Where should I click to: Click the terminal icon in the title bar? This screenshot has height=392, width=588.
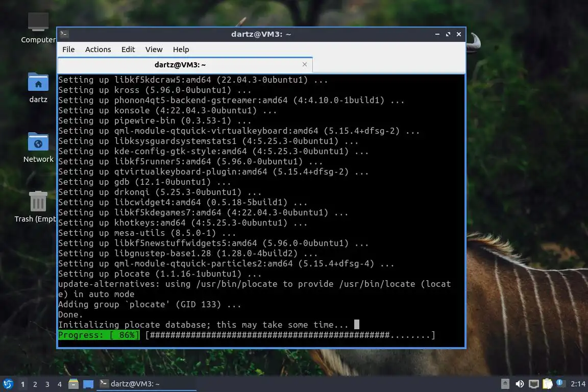tap(64, 34)
